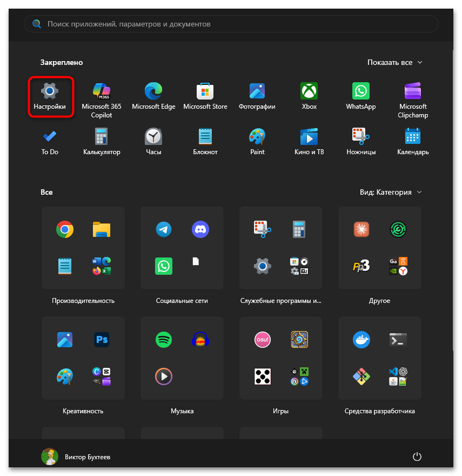This screenshot has width=462, height=476.
Task: Click the Производительность category label
Action: coord(83,301)
